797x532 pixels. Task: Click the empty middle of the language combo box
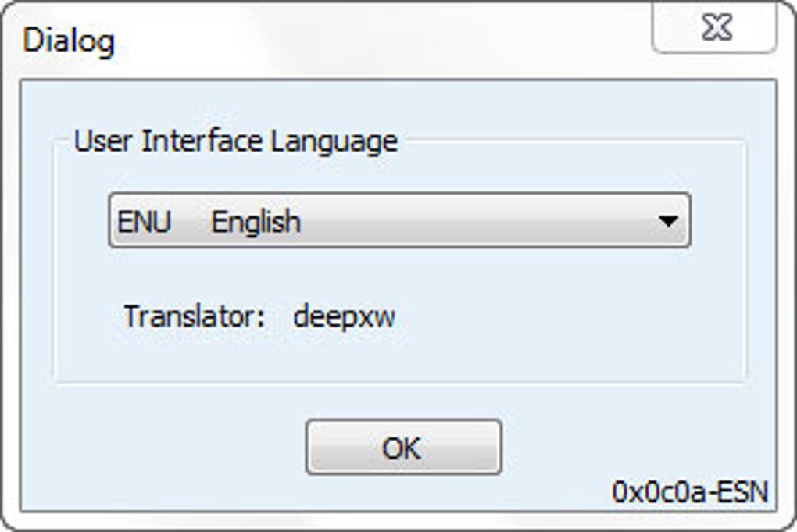pyautogui.click(x=469, y=221)
